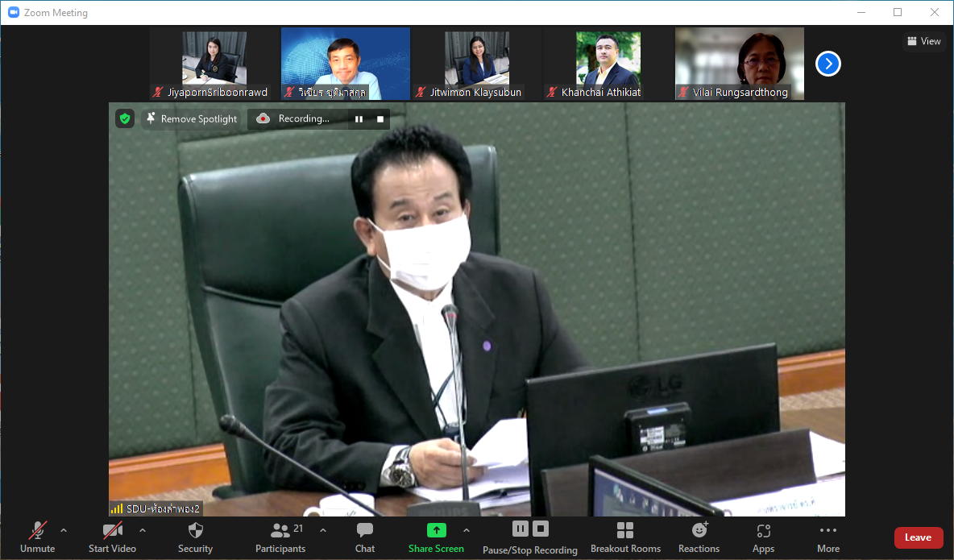This screenshot has height=560, width=954.
Task: Pause recording in the top recording indicator
Action: 359,119
